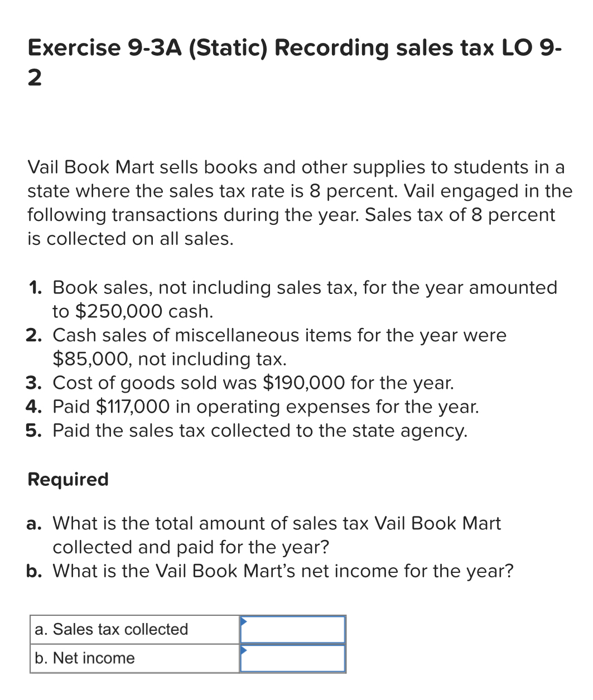
Task: Click the Net income input field
Action: (292, 658)
